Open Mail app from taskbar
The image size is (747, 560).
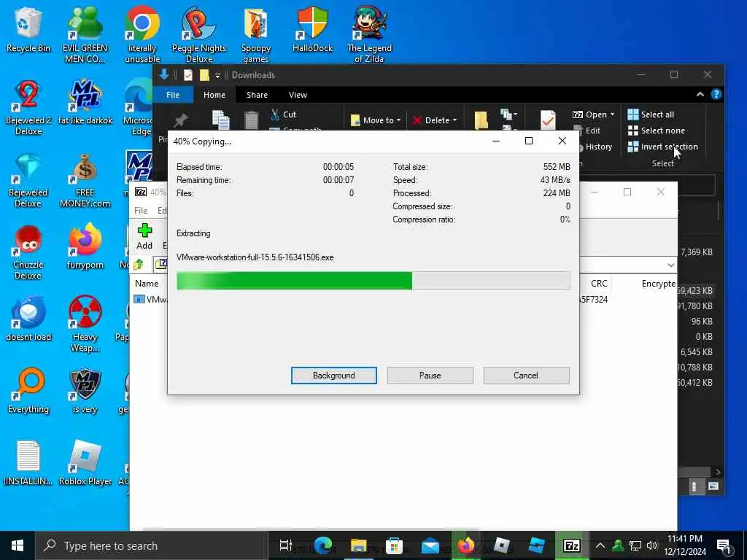pyautogui.click(x=430, y=545)
